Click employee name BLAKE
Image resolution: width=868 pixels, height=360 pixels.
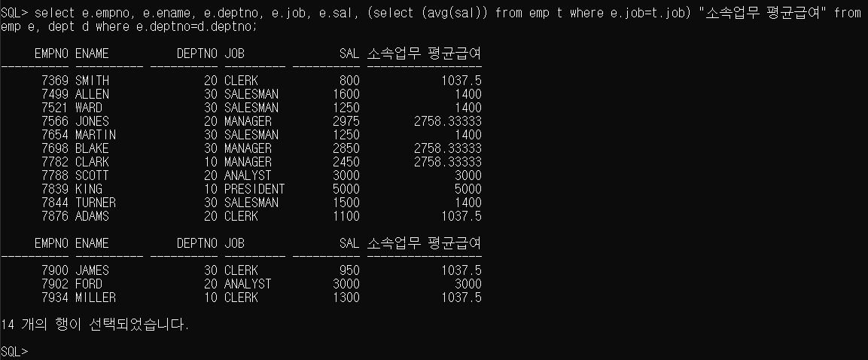[x=92, y=148]
